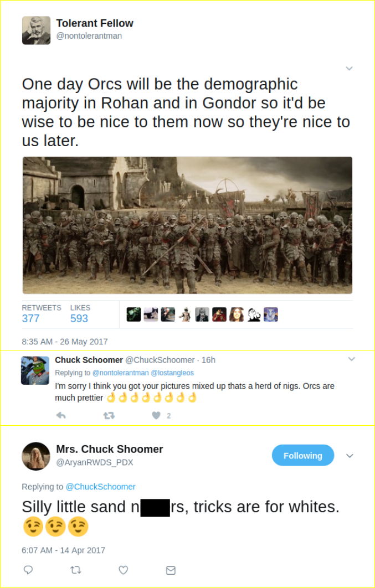This screenshot has height=588, width=375.
Task: Open Tolerant Fellow's profile avatar
Action: pos(37,30)
